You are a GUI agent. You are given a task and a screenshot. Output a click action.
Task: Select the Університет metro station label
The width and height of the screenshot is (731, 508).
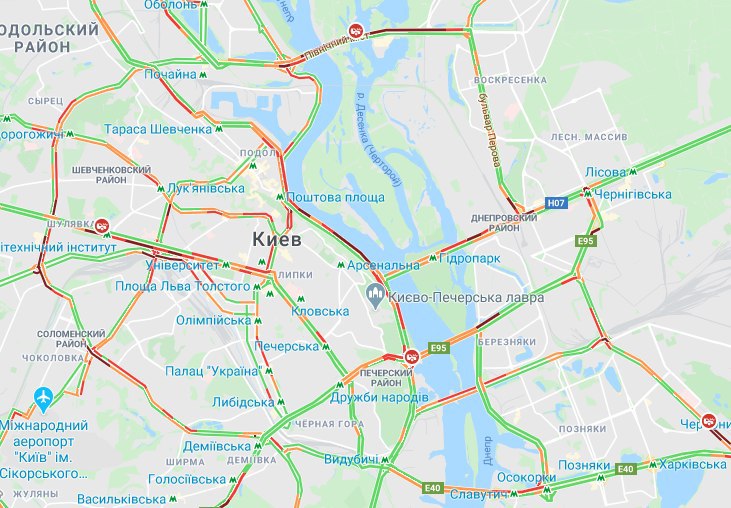182,265
